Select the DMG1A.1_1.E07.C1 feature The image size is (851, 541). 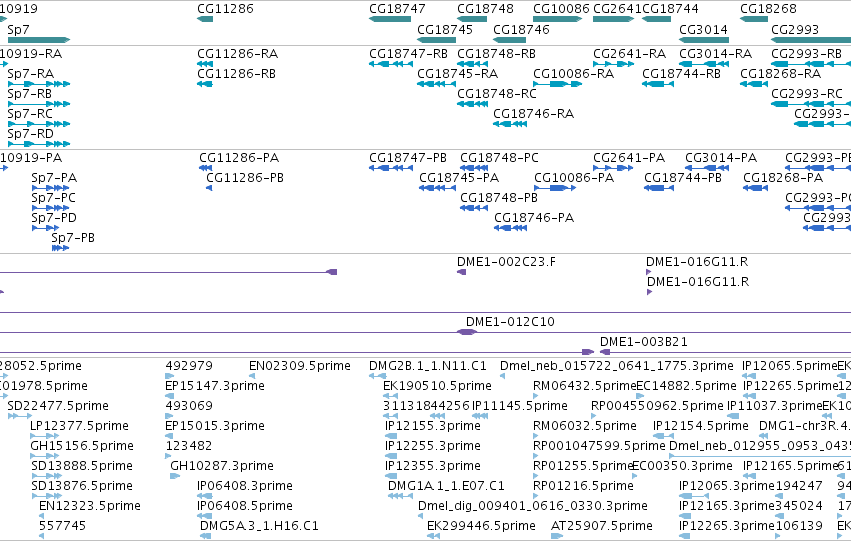[446, 486]
